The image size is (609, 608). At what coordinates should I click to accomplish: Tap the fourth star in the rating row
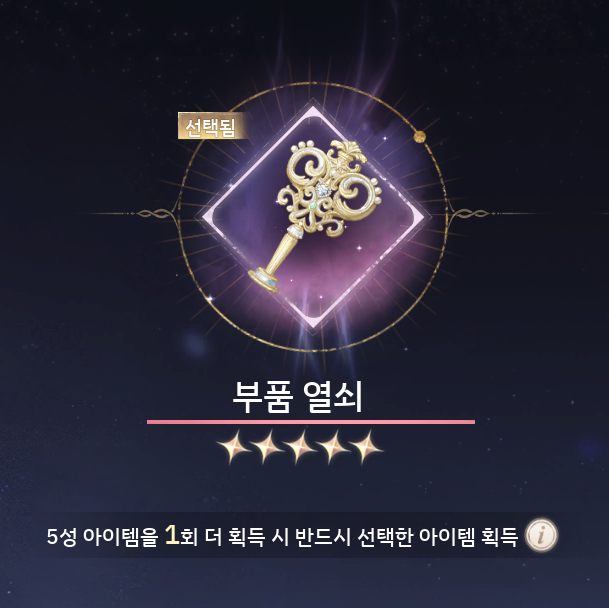pos(332,447)
